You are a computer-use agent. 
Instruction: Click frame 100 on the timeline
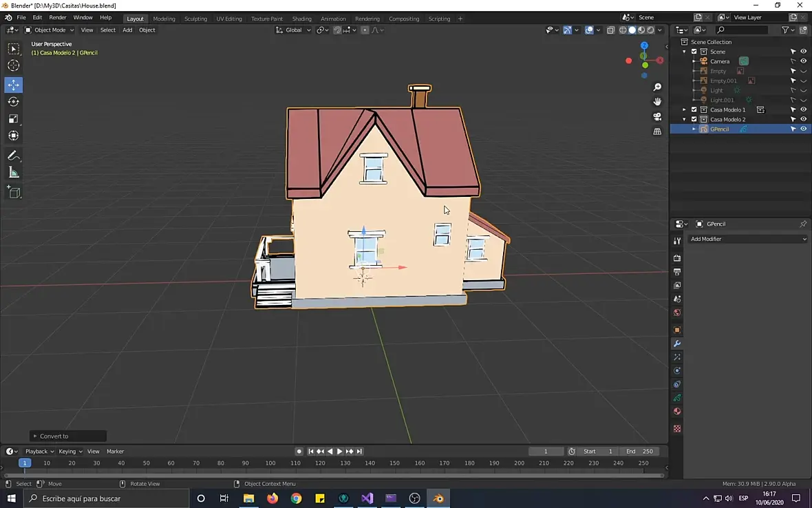[270, 463]
